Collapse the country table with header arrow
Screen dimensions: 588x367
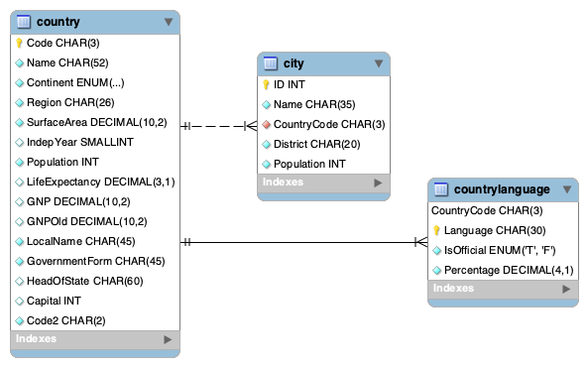[x=169, y=22]
